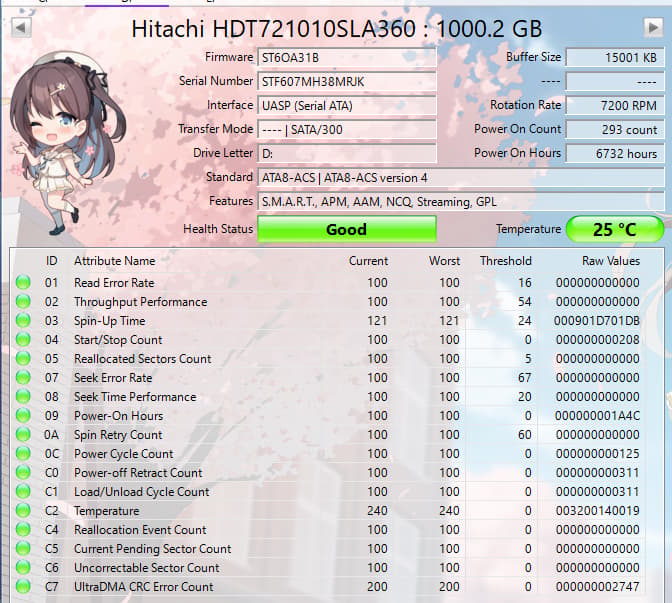Click the green status dot for Seek Error Rate
Screen dimensions: 672x603
pyautogui.click(x=23, y=378)
